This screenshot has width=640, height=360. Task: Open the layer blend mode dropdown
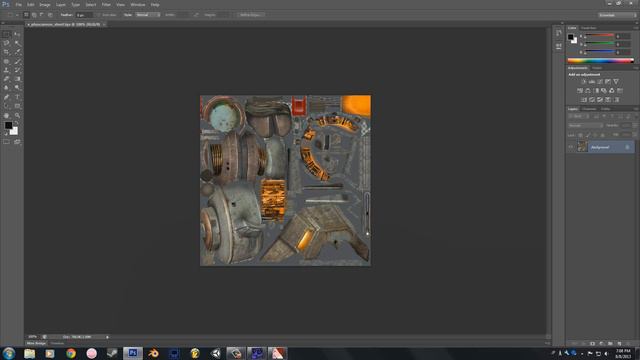tap(585, 125)
